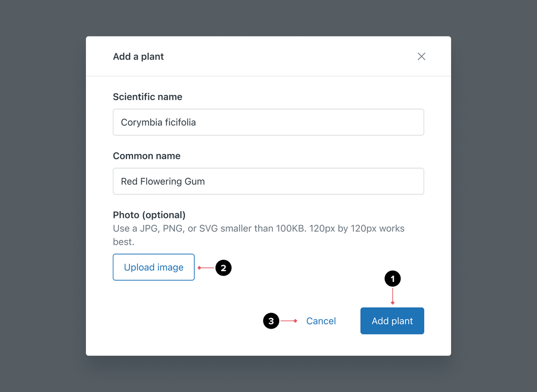The height and width of the screenshot is (392, 537).
Task: Click the X close icon on the dialog
Action: pos(422,56)
